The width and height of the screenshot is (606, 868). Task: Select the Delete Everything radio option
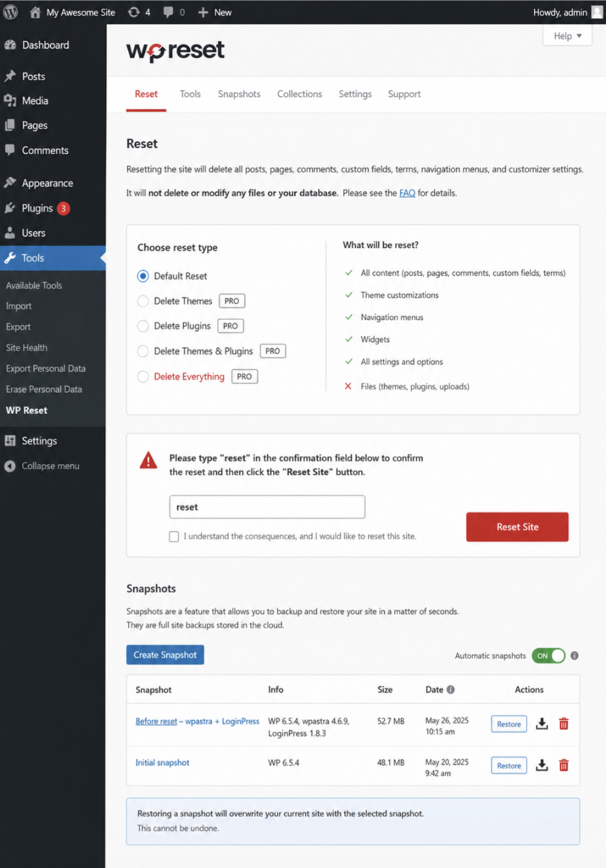pyautogui.click(x=143, y=376)
